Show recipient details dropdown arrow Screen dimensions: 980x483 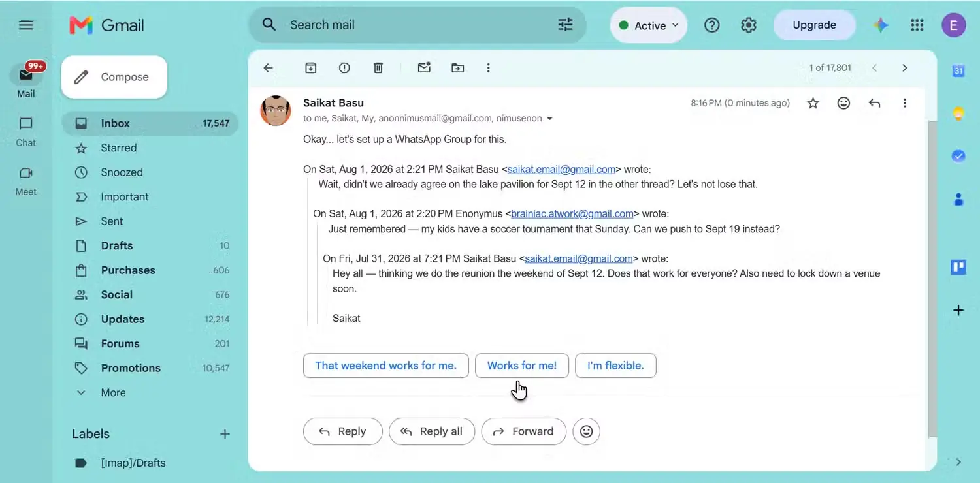click(x=549, y=119)
